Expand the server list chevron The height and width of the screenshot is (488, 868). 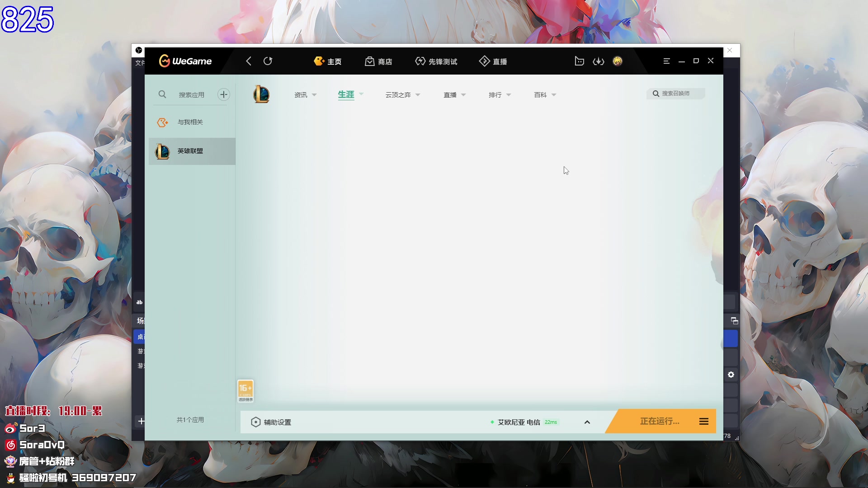click(587, 422)
